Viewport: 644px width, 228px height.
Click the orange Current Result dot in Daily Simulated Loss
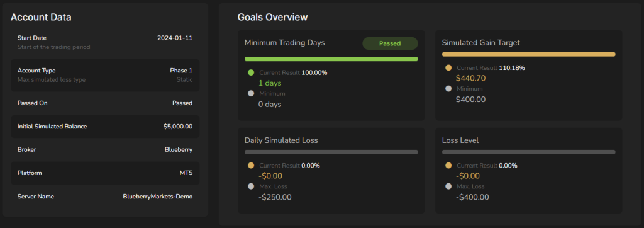(251, 166)
